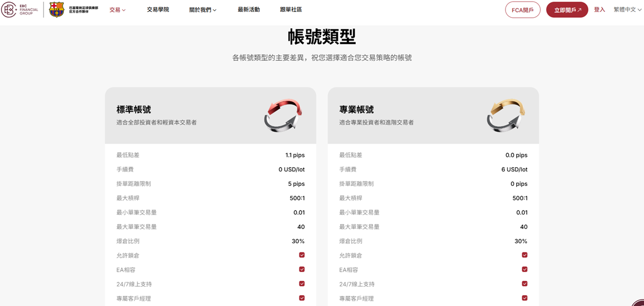Click 巴塞隆納足球俱樂部 官方合作夥伴 text

click(x=83, y=10)
